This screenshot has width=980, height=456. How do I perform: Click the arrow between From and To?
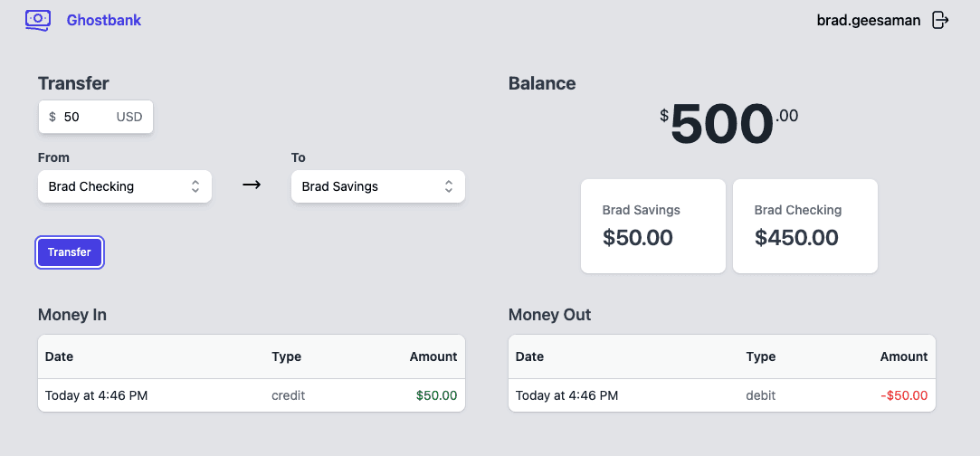[252, 185]
